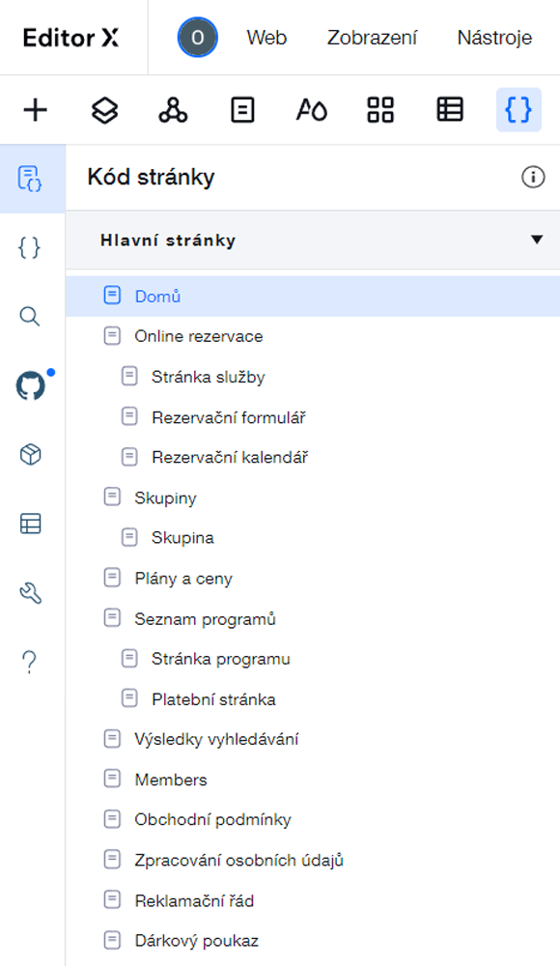This screenshot has height=966, width=560.
Task: Open the Add Elements plus icon
Action: (35, 110)
